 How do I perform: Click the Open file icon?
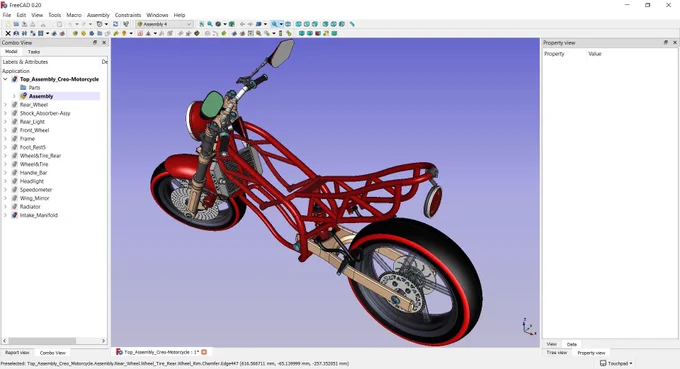coord(16,24)
